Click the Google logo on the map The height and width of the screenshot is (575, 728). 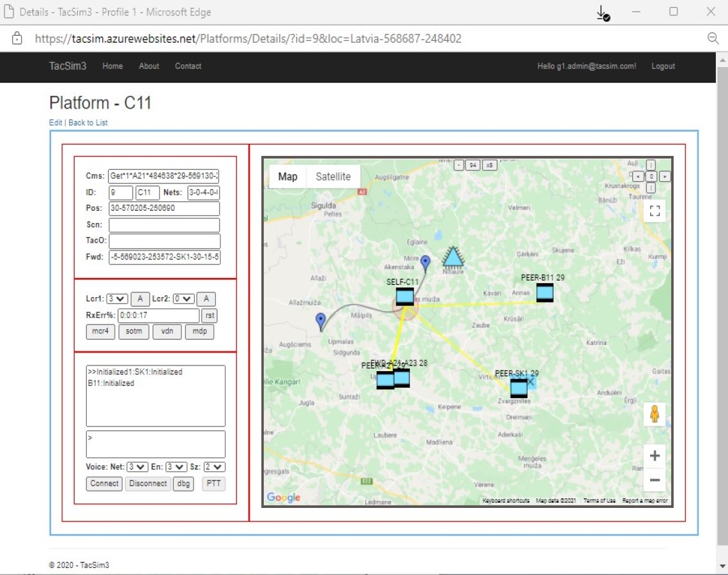(283, 498)
